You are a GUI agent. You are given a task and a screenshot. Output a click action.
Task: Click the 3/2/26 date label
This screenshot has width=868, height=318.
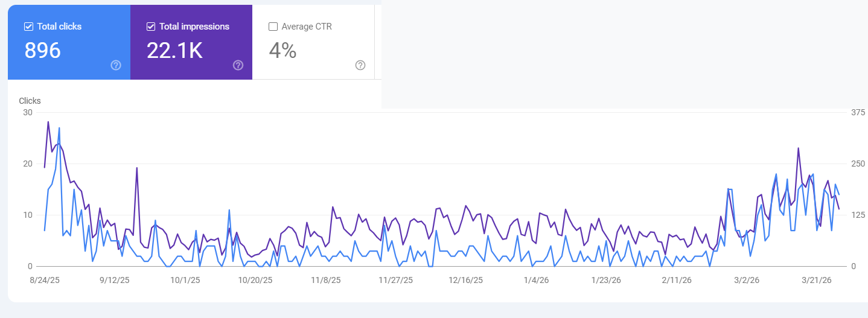[x=747, y=281]
